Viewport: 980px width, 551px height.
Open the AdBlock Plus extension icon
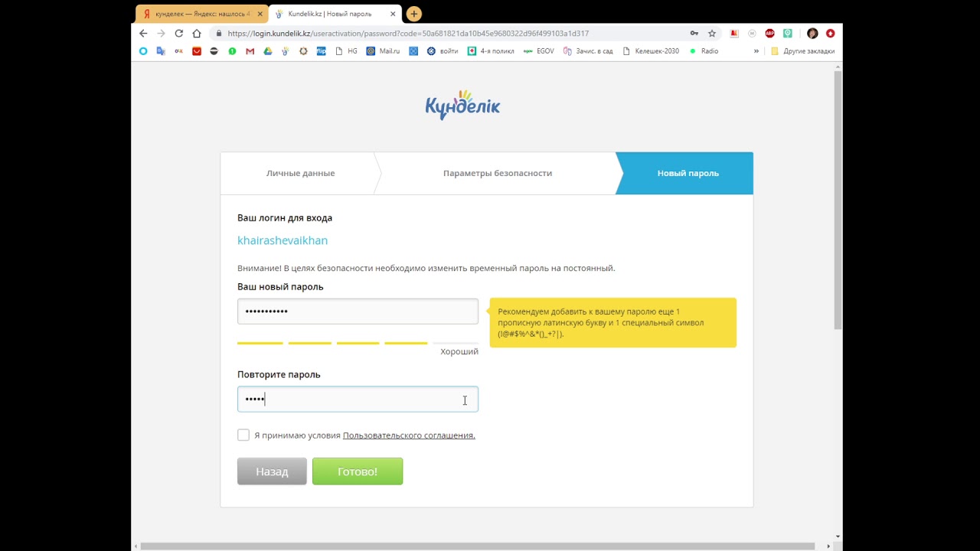pos(770,34)
